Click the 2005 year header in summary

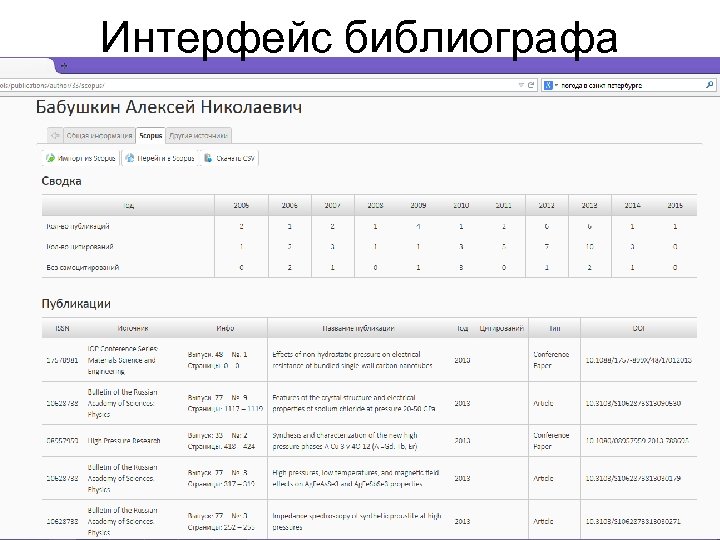point(241,205)
